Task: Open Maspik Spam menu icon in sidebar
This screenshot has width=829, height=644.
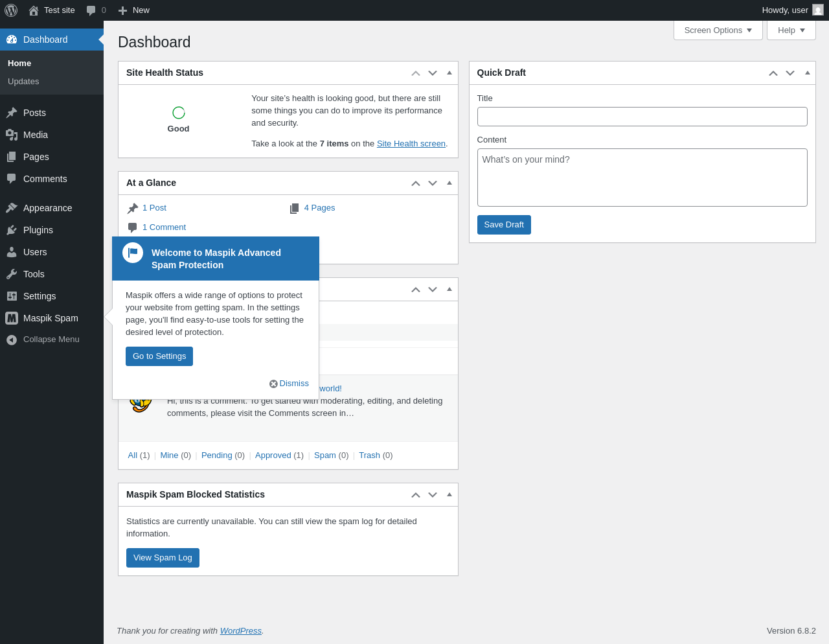Action: pos(12,318)
